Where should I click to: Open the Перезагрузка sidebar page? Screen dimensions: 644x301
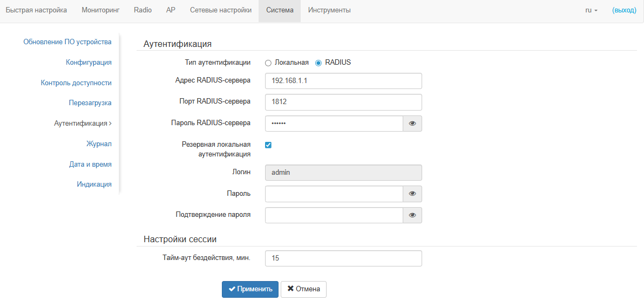coord(90,103)
